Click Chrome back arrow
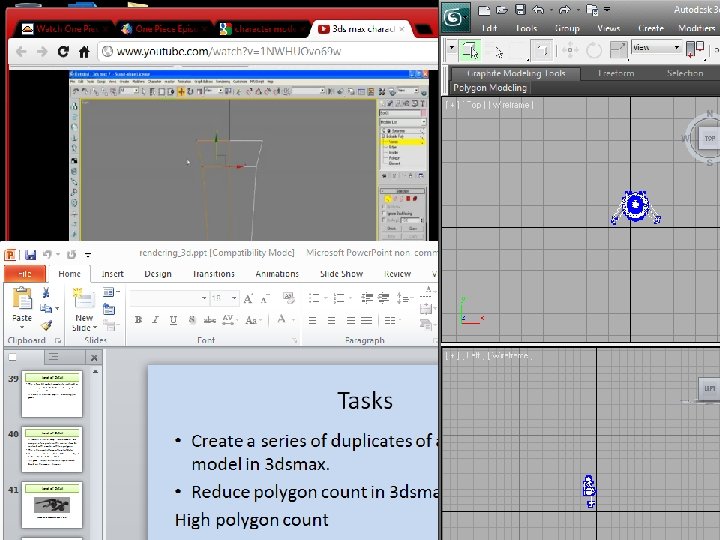 pyautogui.click(x=21, y=51)
